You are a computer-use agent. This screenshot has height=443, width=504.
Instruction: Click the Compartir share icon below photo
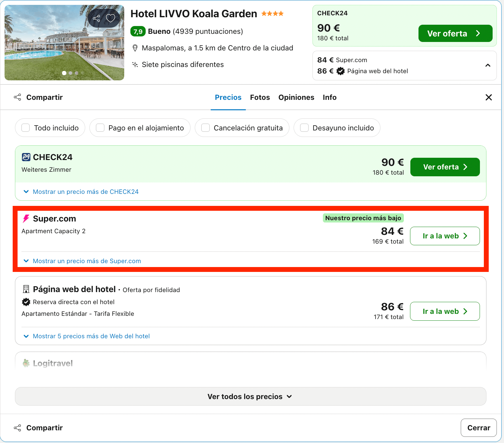(18, 97)
